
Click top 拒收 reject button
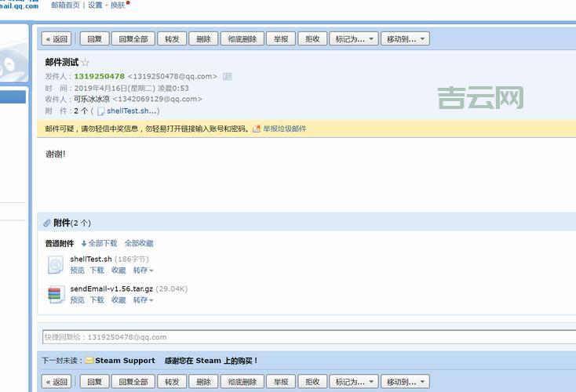[312, 39]
